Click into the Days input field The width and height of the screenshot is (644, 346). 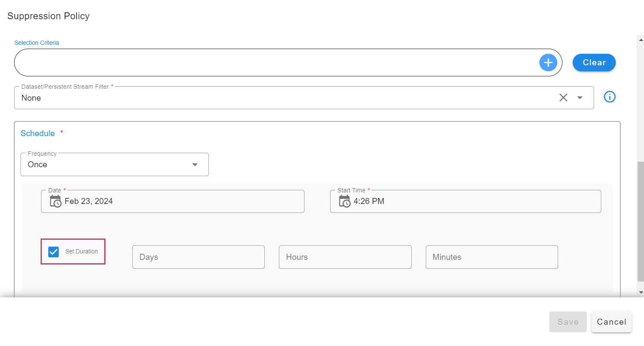point(198,257)
